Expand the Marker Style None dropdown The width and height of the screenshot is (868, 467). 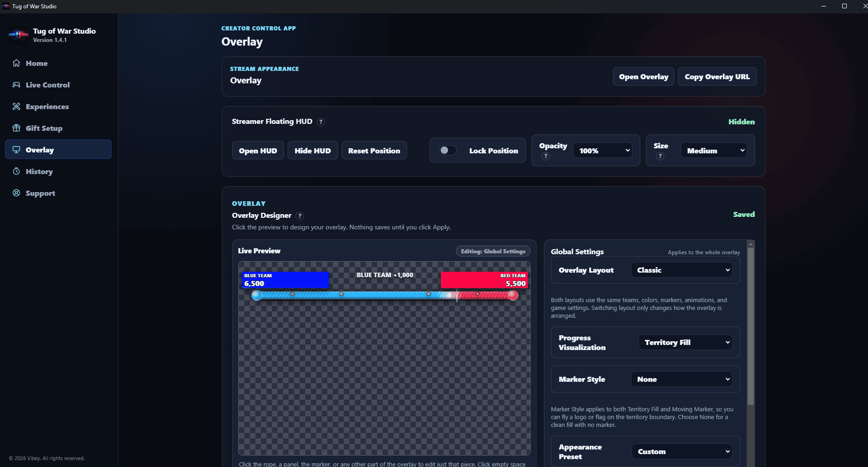[x=682, y=379]
